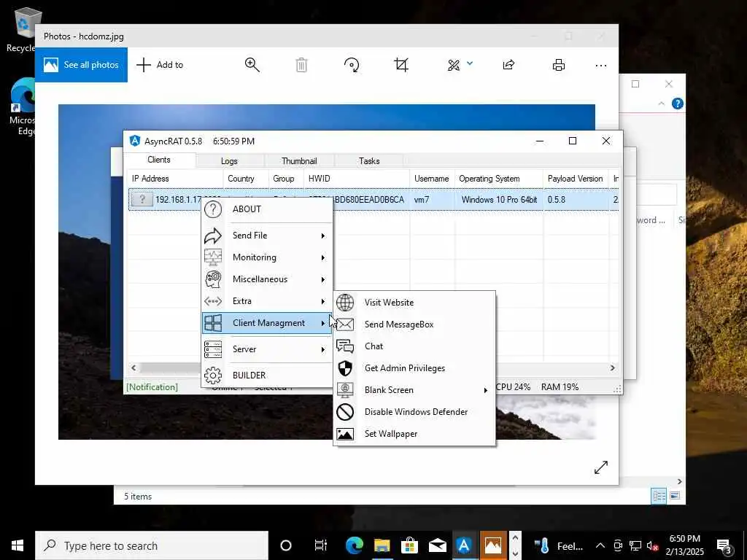The height and width of the screenshot is (560, 747).
Task: Click the Visit Website globe icon
Action: 345,303
